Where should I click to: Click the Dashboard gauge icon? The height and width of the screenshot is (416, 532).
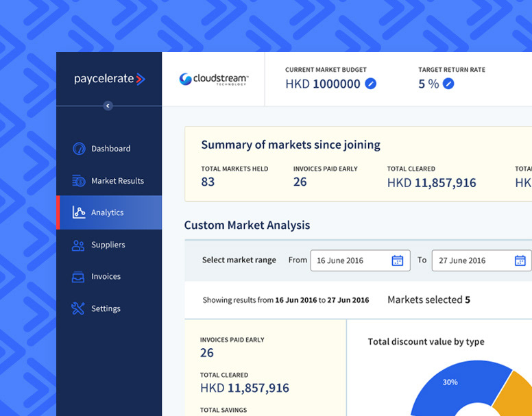click(x=79, y=149)
